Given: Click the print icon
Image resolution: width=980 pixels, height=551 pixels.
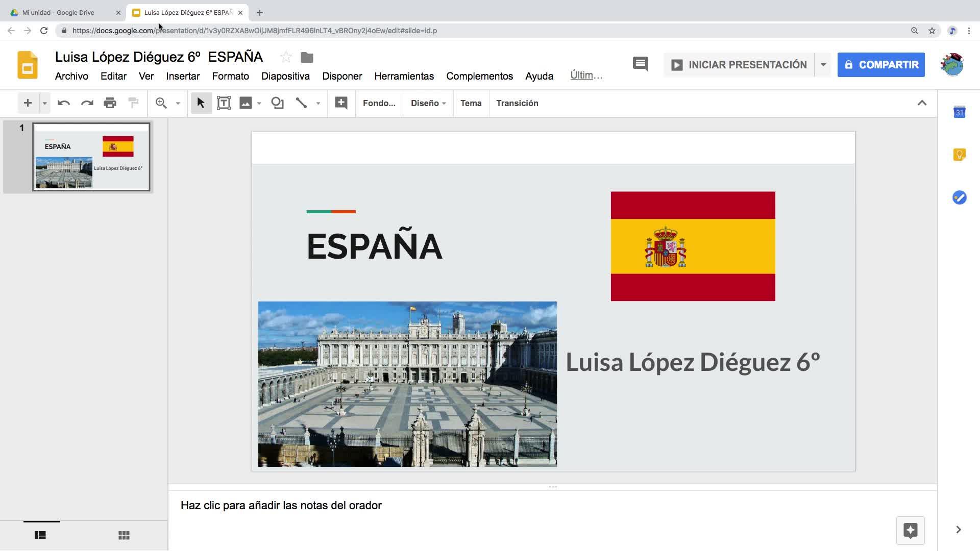Looking at the screenshot, I should tap(110, 103).
